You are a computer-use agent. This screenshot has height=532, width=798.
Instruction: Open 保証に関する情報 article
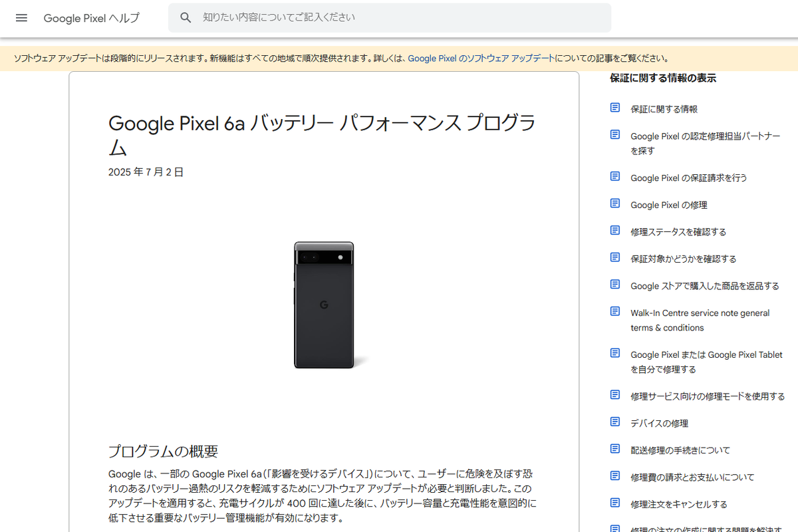click(x=664, y=109)
